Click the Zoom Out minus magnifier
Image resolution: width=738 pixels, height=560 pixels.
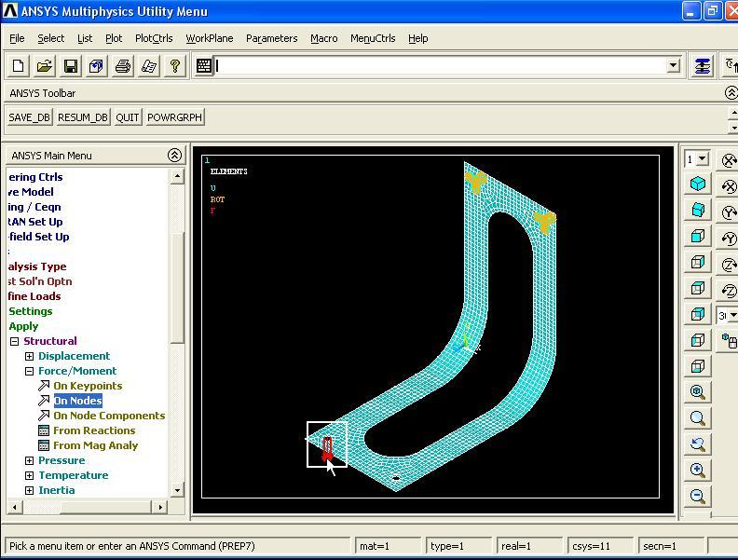click(698, 496)
